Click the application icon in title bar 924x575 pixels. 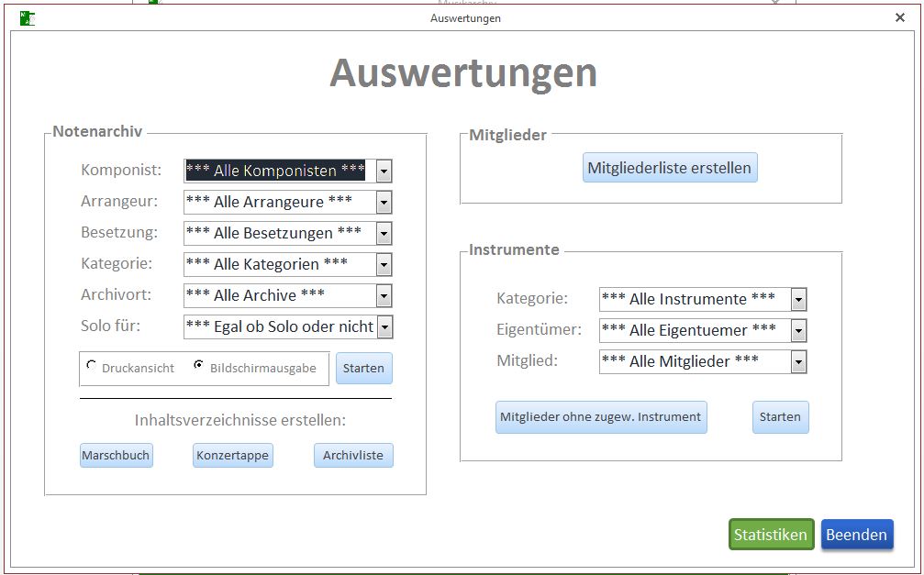(28, 17)
